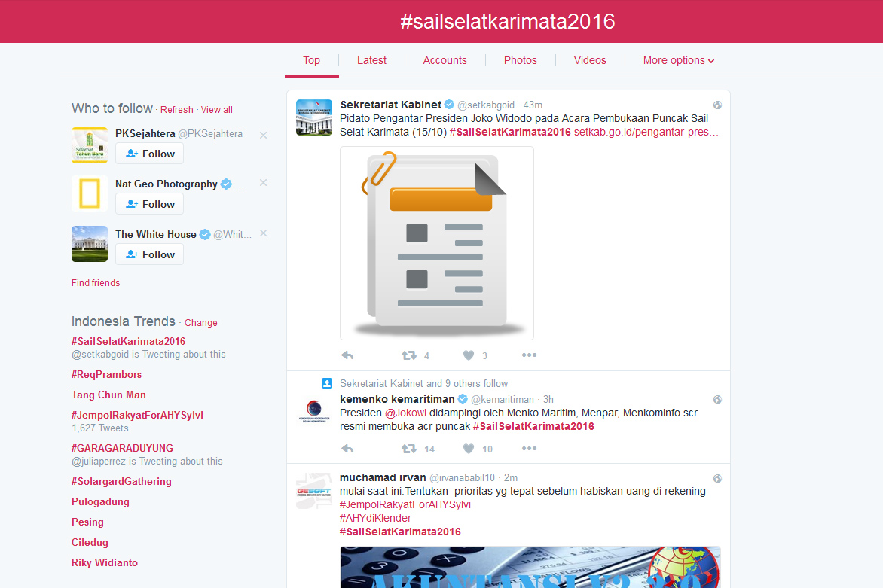Switch to the Latest tab

(x=371, y=60)
